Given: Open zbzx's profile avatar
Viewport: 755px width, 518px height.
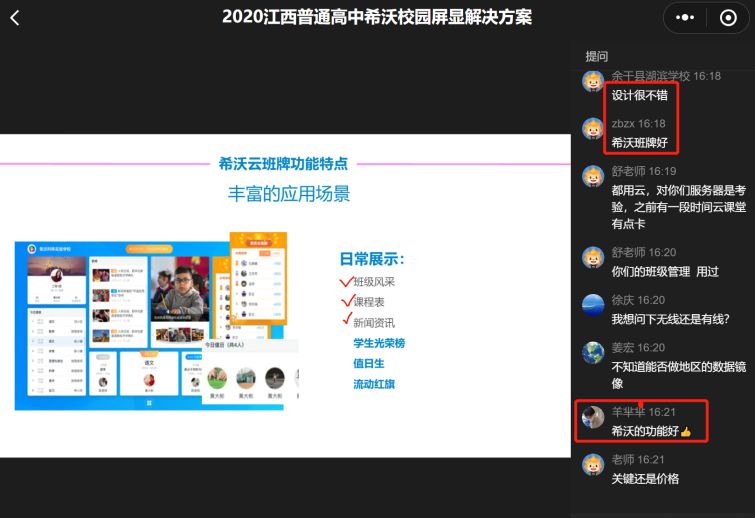Looking at the screenshot, I should [x=593, y=128].
